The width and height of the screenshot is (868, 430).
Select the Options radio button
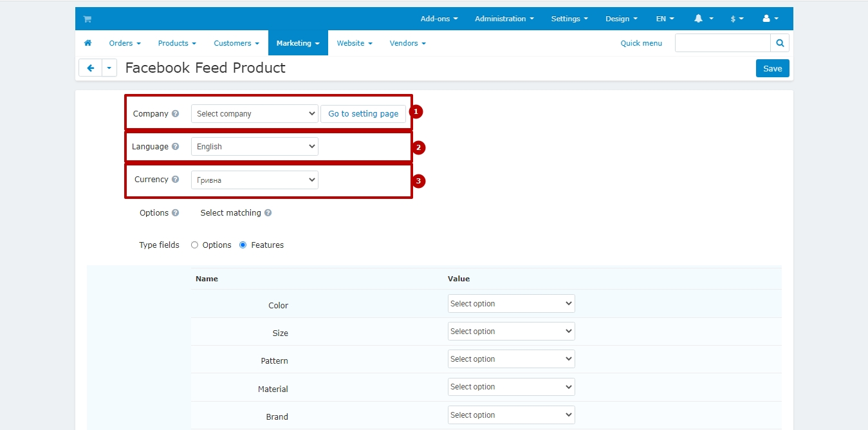(x=194, y=245)
